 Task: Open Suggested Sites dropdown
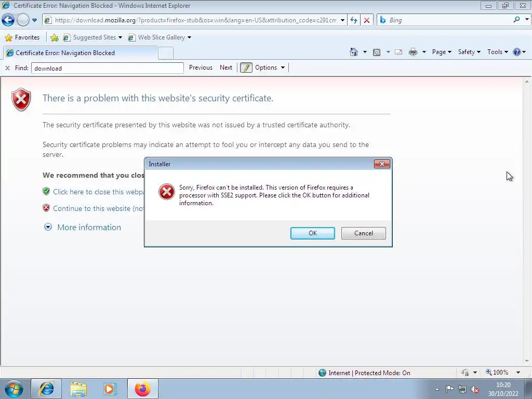point(92,37)
